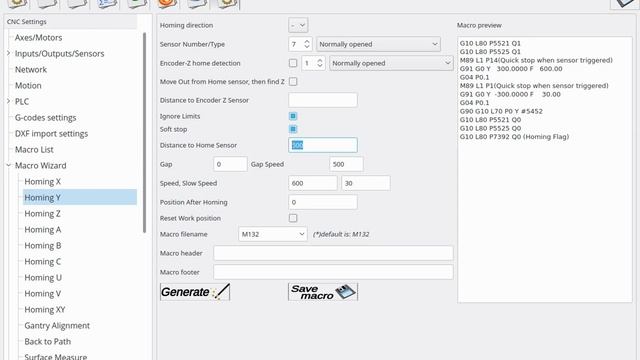Select the Homing XY macro wizard

[44, 309]
